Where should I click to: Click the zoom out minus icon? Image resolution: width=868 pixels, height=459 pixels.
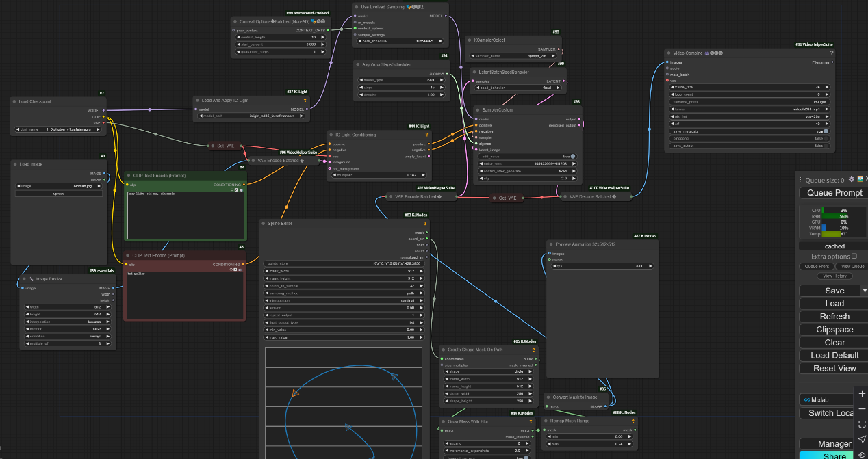click(x=861, y=409)
